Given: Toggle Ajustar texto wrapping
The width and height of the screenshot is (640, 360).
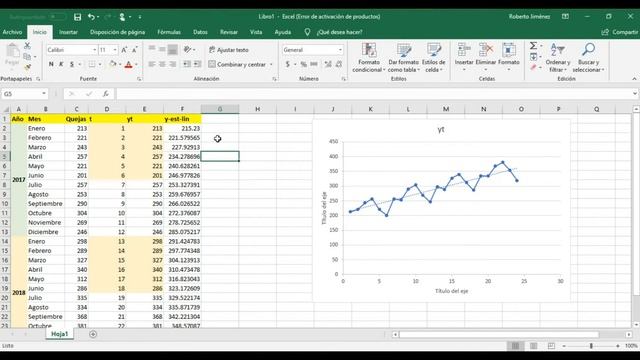Looking at the screenshot, I should coord(229,50).
